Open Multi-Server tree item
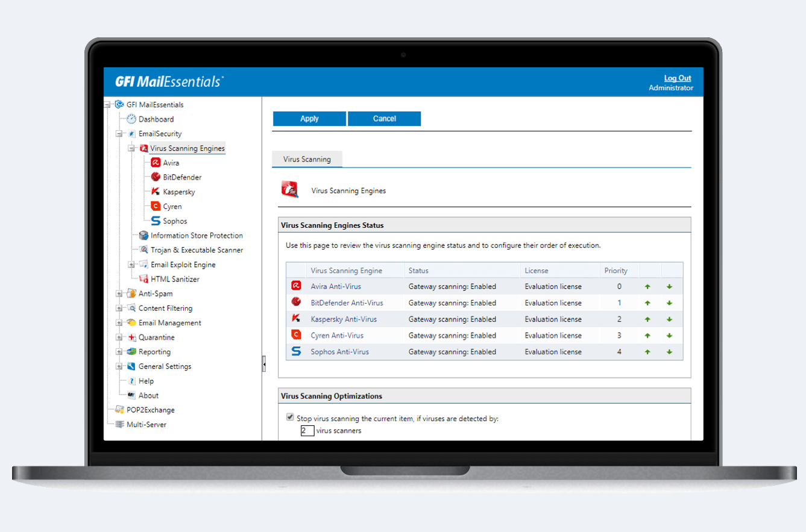Screen dimensions: 806x532 146,424
